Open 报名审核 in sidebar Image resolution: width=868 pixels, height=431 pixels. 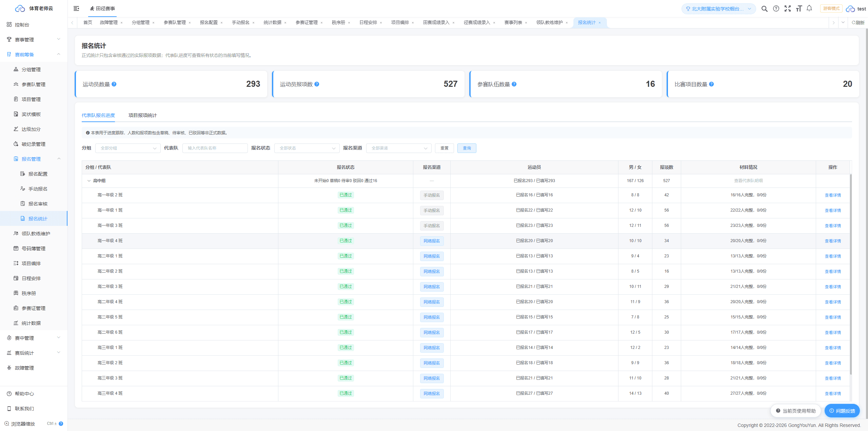point(34,204)
